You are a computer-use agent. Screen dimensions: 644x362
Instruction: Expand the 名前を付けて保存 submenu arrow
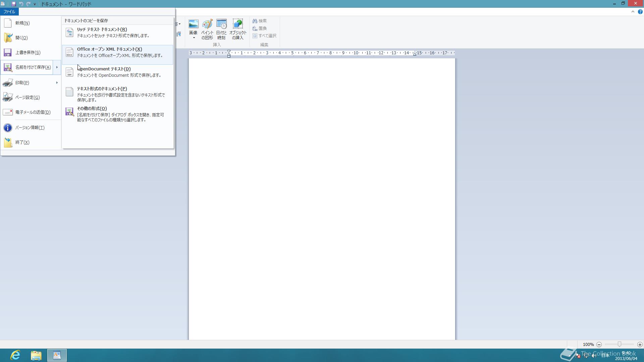tap(57, 67)
